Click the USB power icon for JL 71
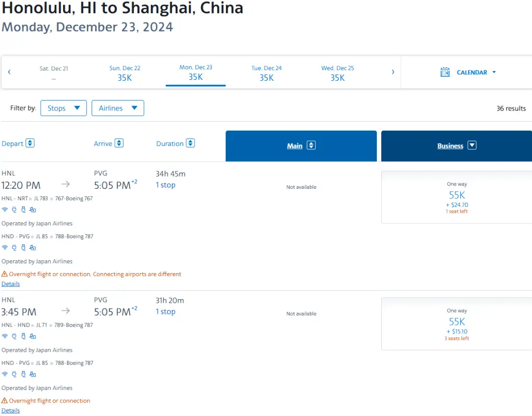Image resolution: width=532 pixels, height=416 pixels. 23,336
